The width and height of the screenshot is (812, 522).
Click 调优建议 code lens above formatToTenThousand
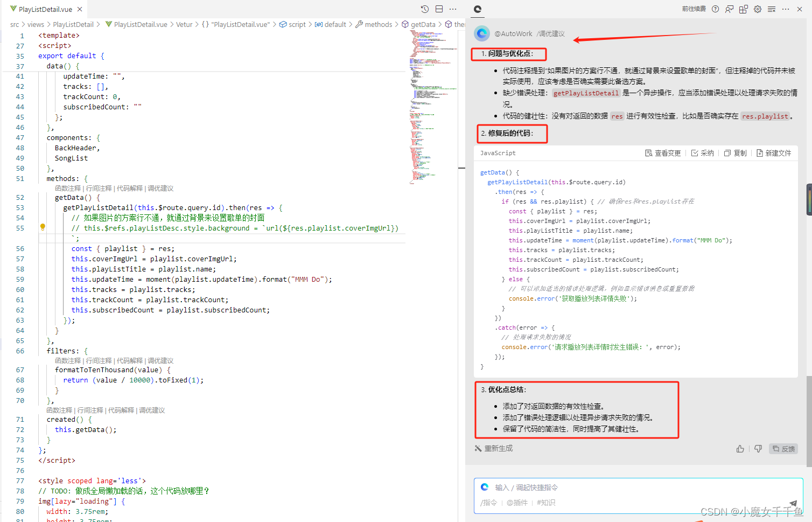click(x=160, y=361)
